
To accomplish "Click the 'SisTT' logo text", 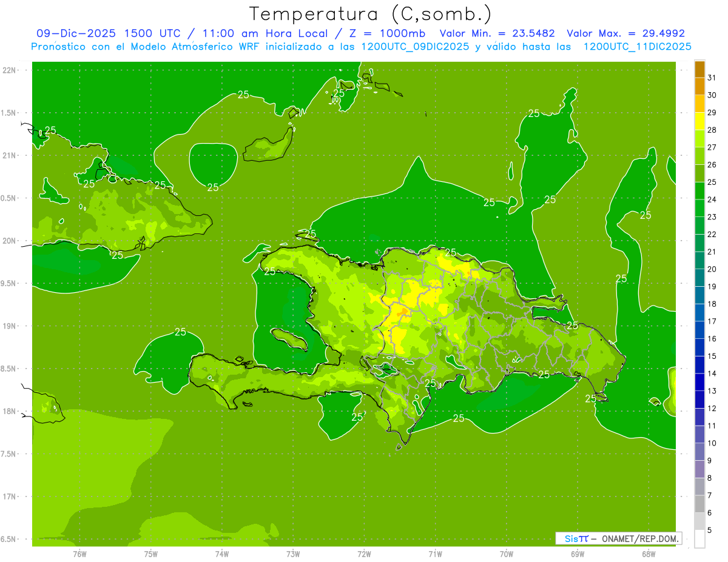I will (x=576, y=538).
